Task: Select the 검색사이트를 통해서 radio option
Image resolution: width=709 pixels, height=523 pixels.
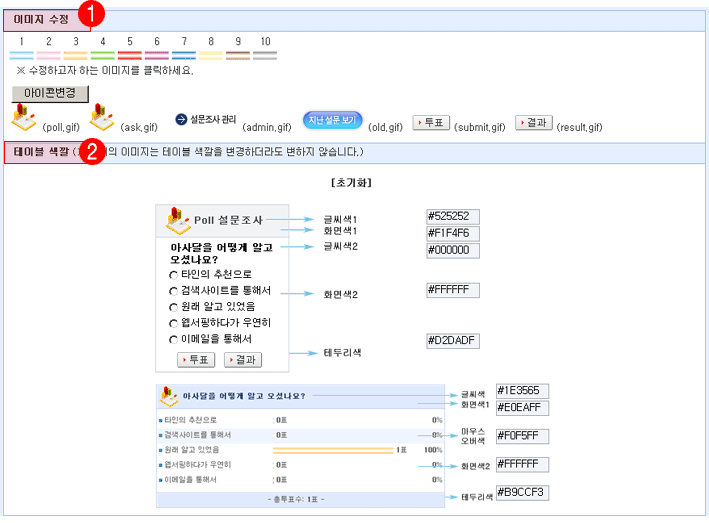Action: coord(173,291)
